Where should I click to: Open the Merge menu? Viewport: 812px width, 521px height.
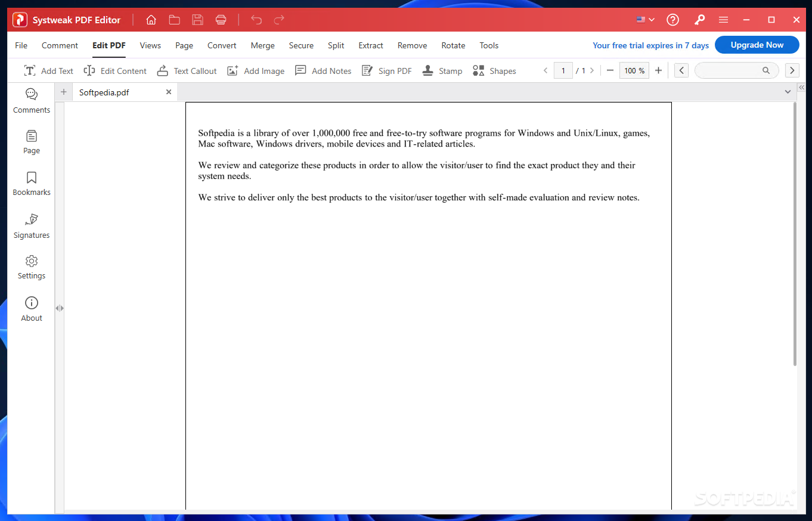263,45
